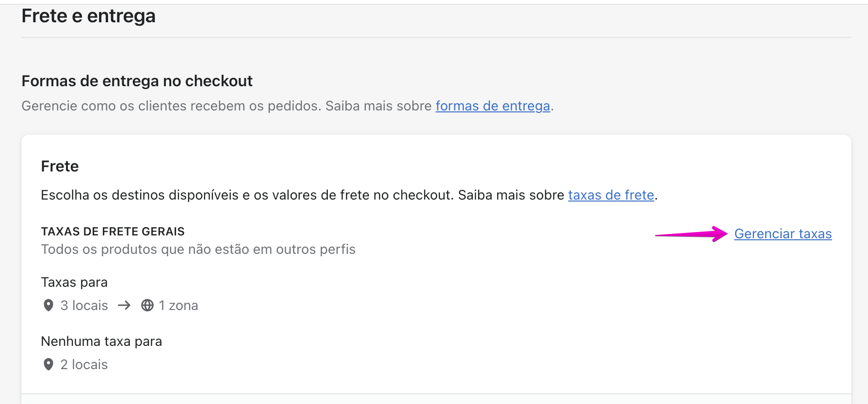
Task: Click the arrow icon between locais and zona
Action: (124, 305)
